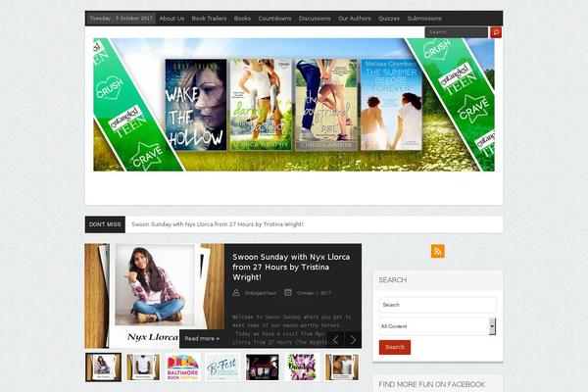Click the red Search button in sidebar
This screenshot has width=588, height=392.
(395, 347)
